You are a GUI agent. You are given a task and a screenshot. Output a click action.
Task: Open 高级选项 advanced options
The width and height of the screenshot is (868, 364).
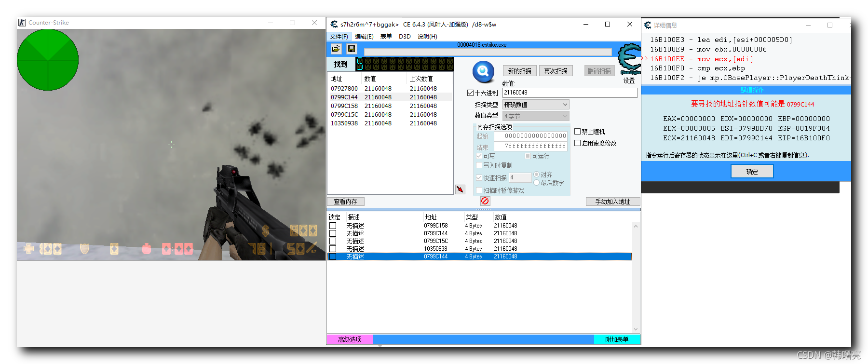click(350, 339)
